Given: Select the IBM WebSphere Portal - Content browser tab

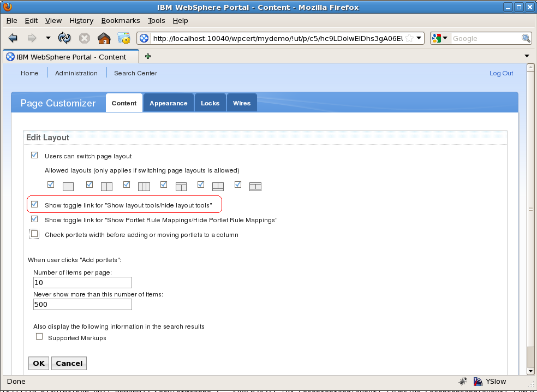Looking at the screenshot, I should (71, 57).
